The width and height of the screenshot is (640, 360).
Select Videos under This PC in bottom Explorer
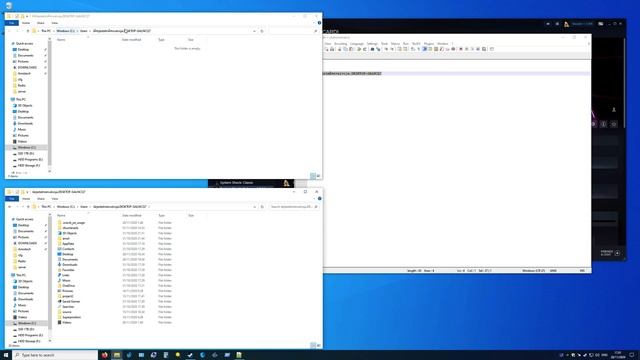(x=22, y=317)
